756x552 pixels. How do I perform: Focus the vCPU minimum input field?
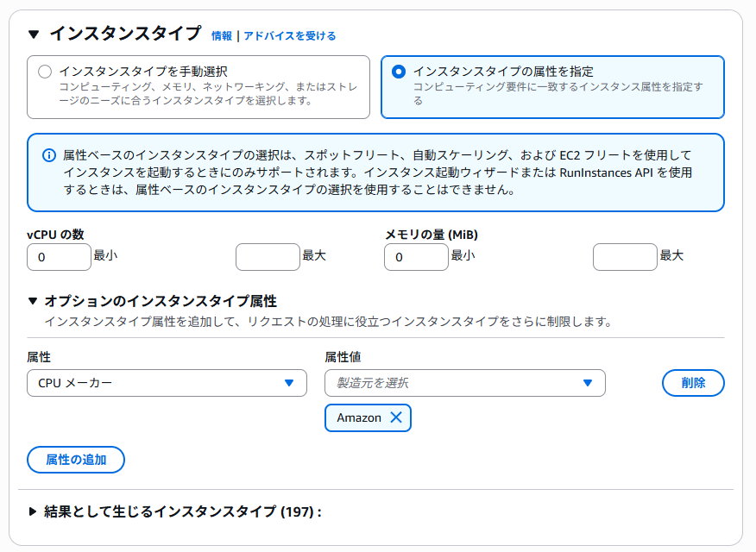(x=59, y=257)
